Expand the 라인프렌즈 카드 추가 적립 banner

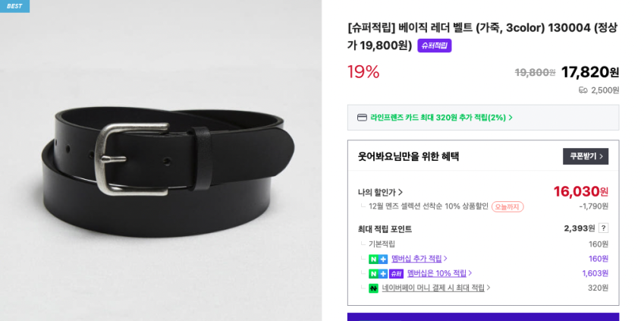483,118
